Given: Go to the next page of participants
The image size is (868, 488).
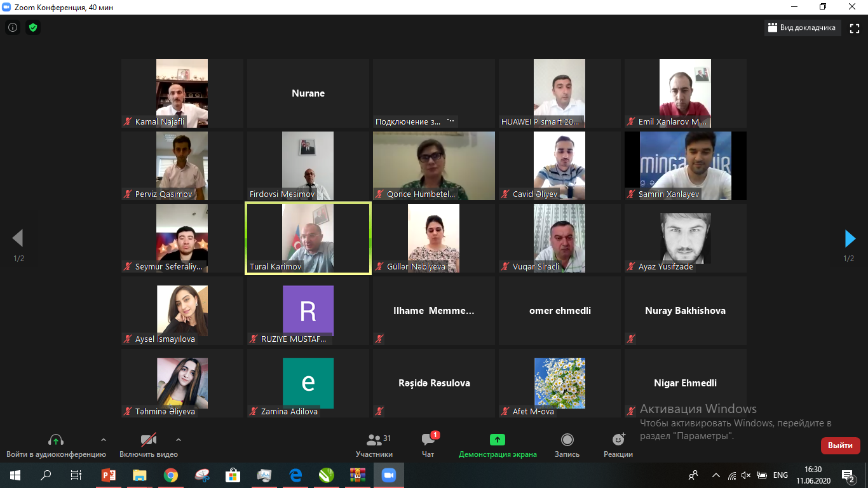Looking at the screenshot, I should [850, 238].
